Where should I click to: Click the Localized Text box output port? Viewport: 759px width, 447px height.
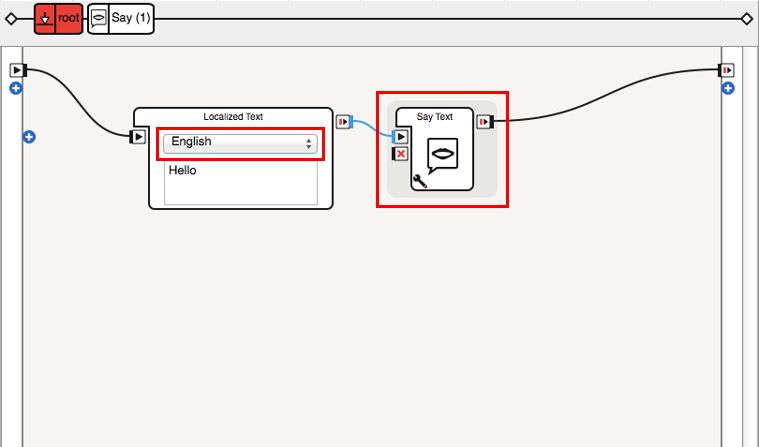[344, 122]
